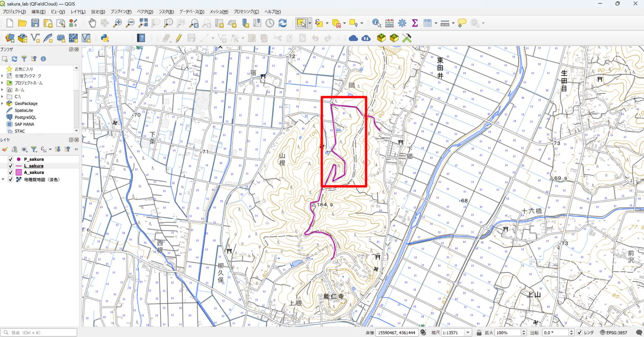Open the プラグイン(P) menu
Image resolution: width=644 pixels, height=337 pixels.
(x=121, y=12)
